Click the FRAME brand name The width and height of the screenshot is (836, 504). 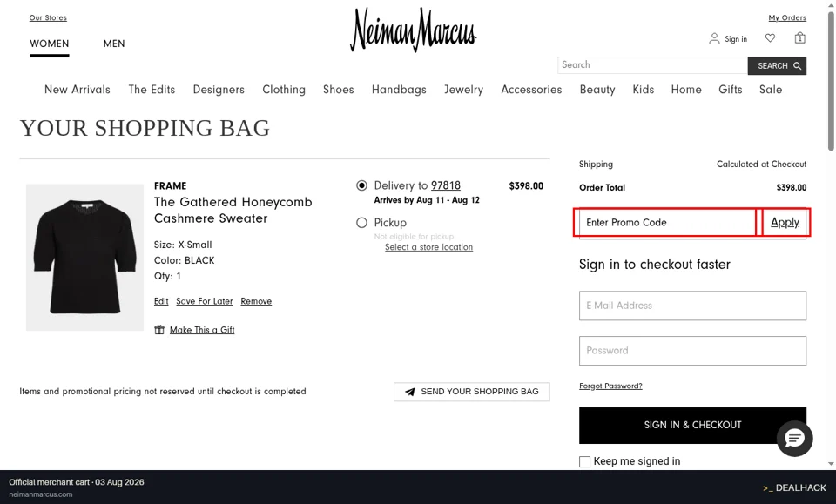pyautogui.click(x=170, y=186)
